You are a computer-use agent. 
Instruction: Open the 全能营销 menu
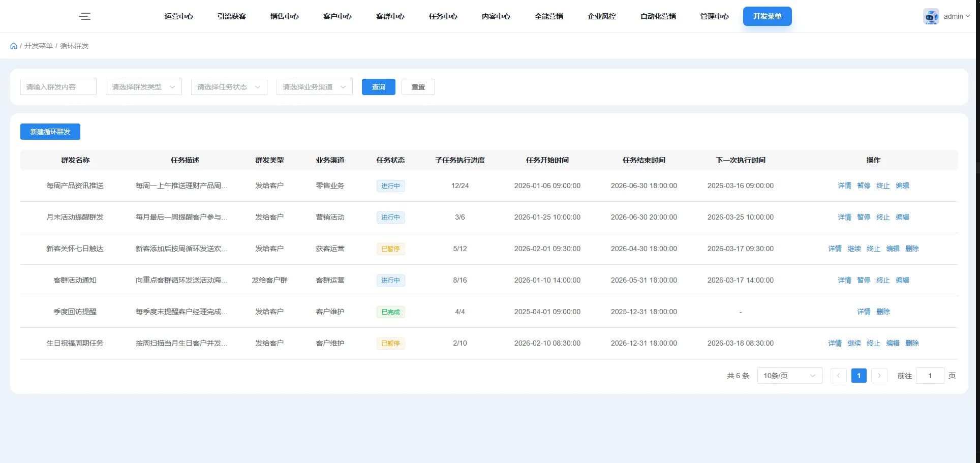[x=549, y=16]
